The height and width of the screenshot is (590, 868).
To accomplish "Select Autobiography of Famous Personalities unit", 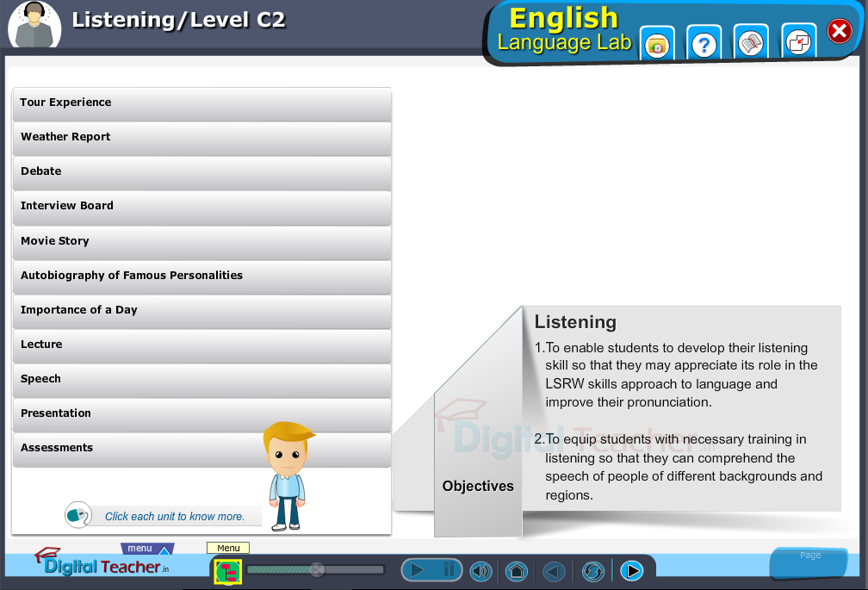I will [201, 276].
